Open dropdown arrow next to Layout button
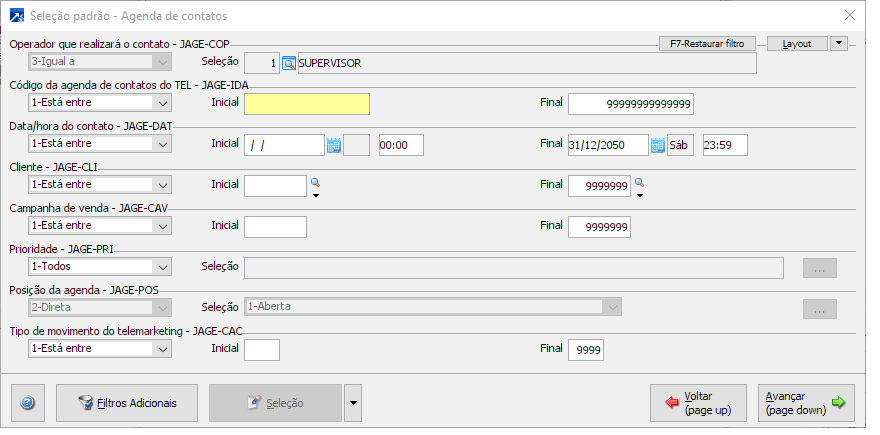The image size is (880, 435). point(838,43)
